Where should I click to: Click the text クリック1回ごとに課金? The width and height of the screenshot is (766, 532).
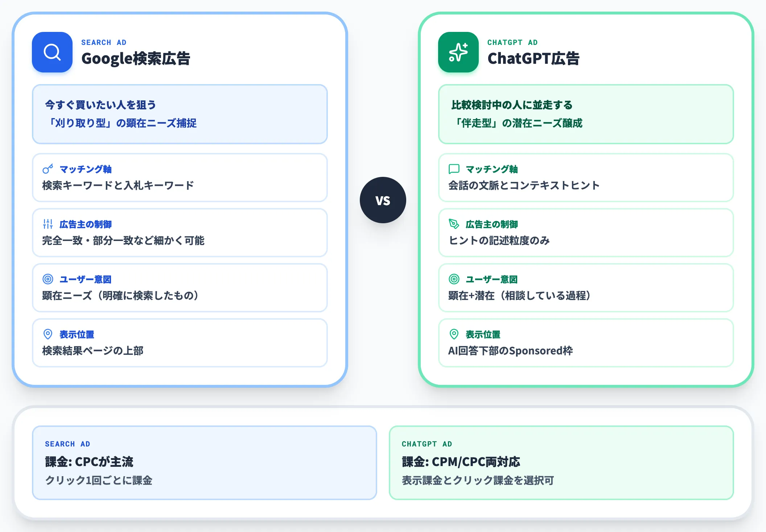[x=99, y=481]
